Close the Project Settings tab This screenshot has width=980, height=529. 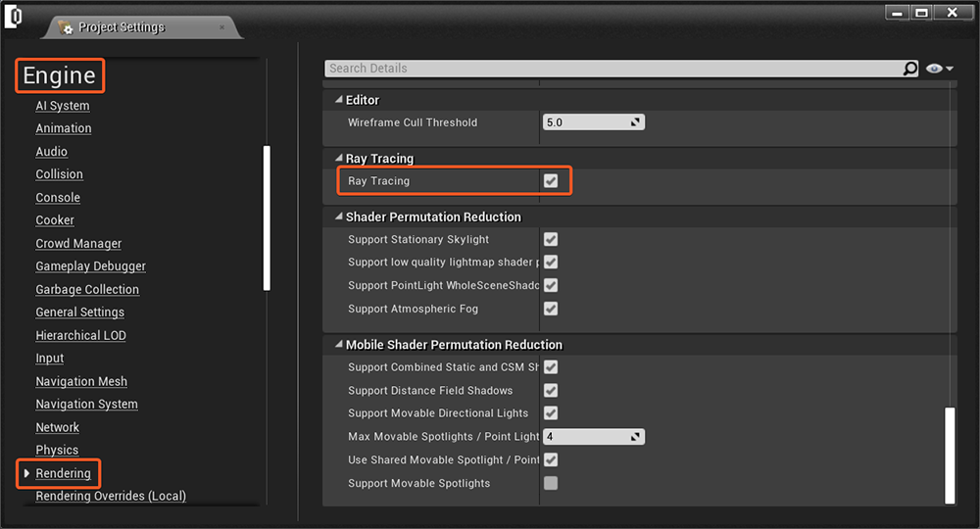coord(221,27)
